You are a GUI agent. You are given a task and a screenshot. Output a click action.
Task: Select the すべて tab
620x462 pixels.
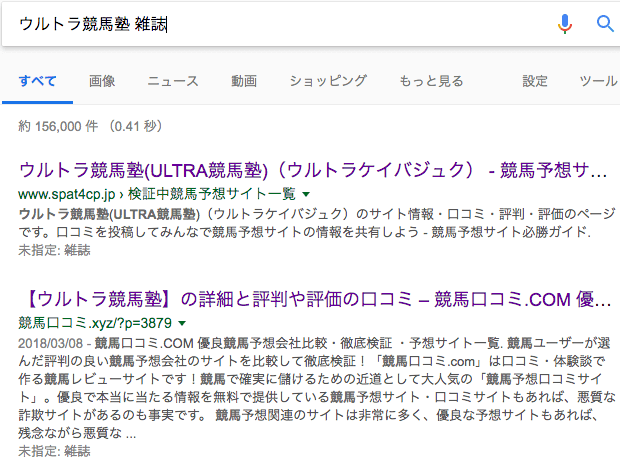(38, 81)
